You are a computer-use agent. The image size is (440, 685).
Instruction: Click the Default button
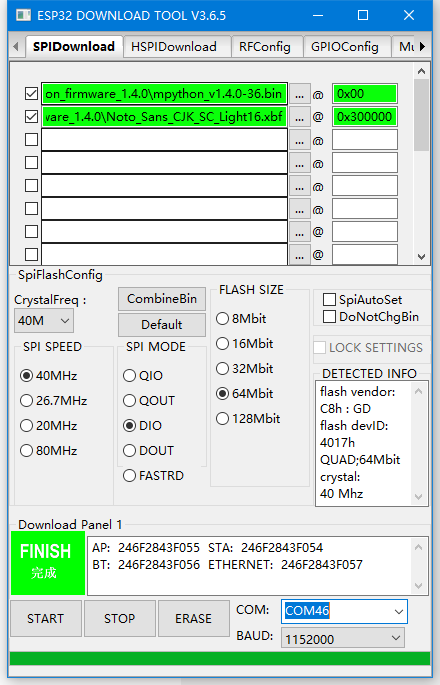click(162, 325)
